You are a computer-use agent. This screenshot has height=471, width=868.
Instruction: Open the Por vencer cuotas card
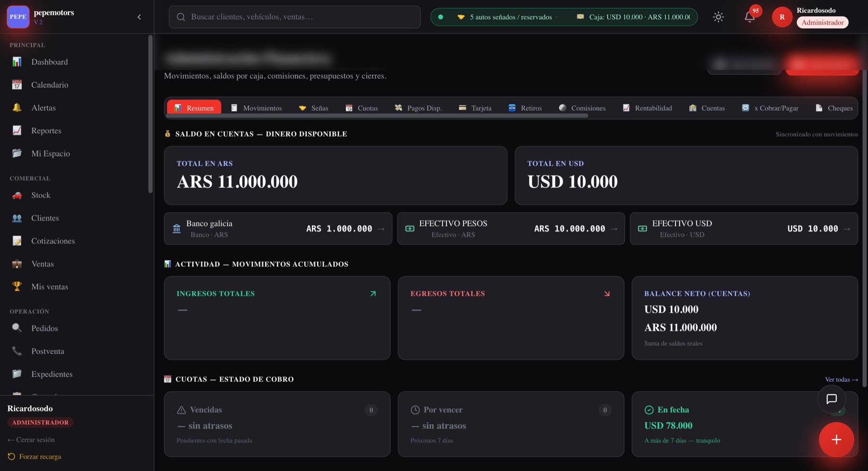[x=511, y=424]
